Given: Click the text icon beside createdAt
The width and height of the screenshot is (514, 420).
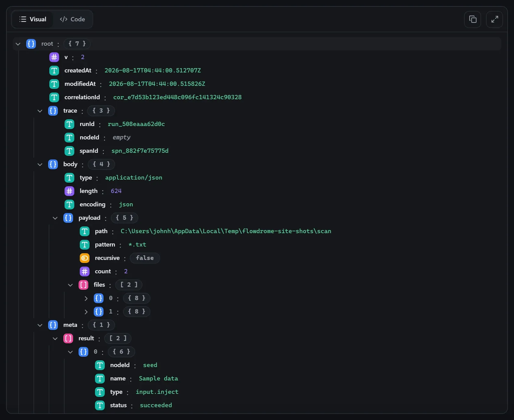Looking at the screenshot, I should (54, 71).
